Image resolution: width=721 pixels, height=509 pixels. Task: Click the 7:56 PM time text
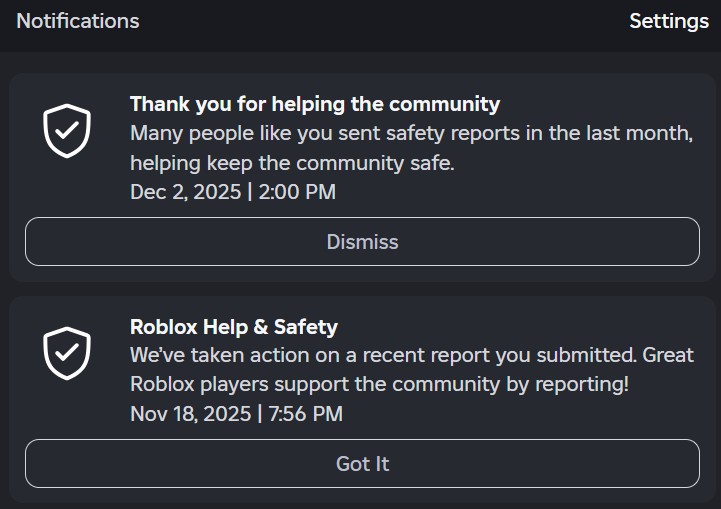tap(304, 414)
